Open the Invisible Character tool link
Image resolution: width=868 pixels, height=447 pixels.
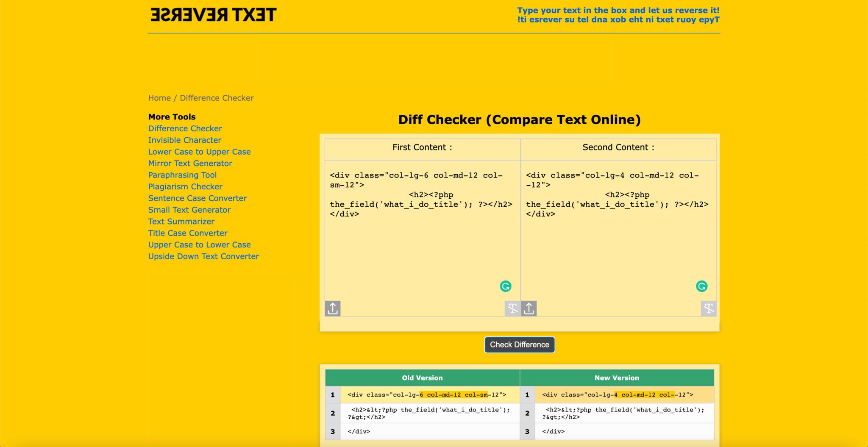pyautogui.click(x=185, y=140)
